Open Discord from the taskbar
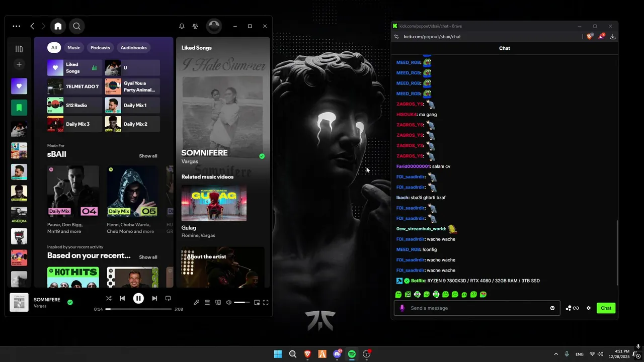The image size is (644, 362). 337,354
